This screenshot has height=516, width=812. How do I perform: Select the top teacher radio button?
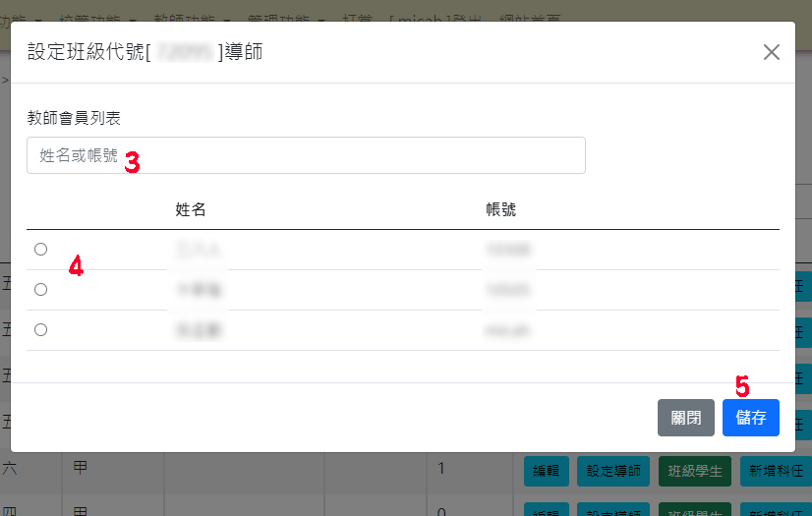[41, 250]
